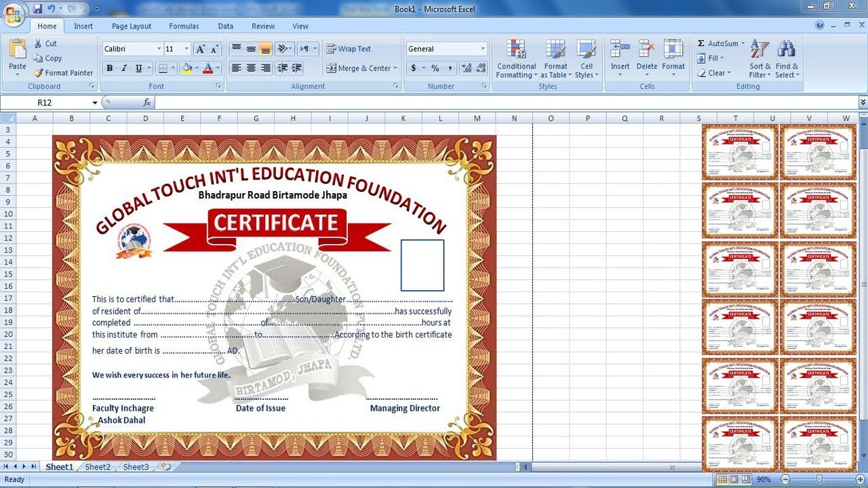Image resolution: width=868 pixels, height=488 pixels.
Task: Open Conditional Formatting menu
Action: pos(517,59)
